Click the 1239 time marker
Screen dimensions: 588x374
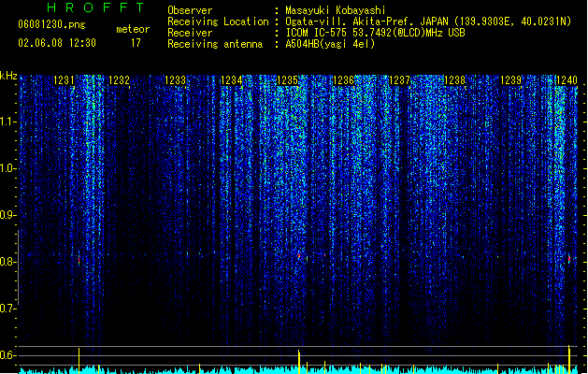tap(510, 80)
